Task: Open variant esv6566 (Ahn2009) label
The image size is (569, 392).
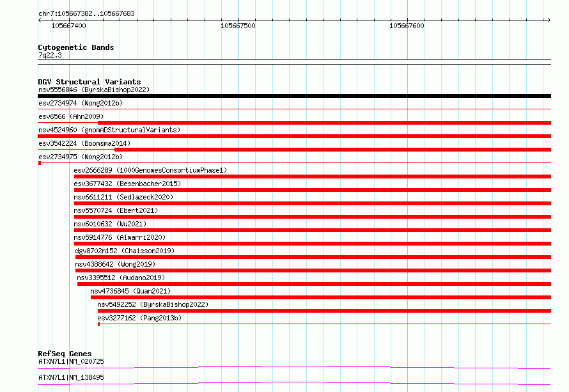Action: click(71, 116)
